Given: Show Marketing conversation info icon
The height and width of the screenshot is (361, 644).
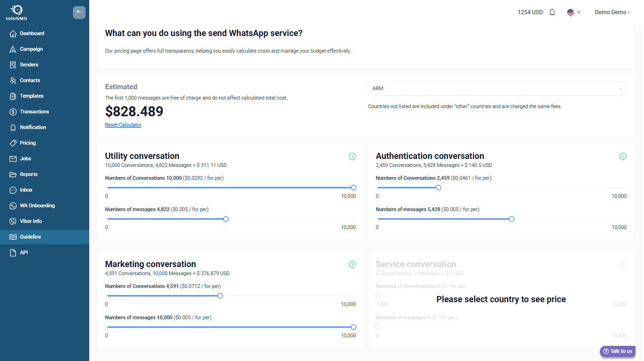Looking at the screenshot, I should pyautogui.click(x=352, y=264).
